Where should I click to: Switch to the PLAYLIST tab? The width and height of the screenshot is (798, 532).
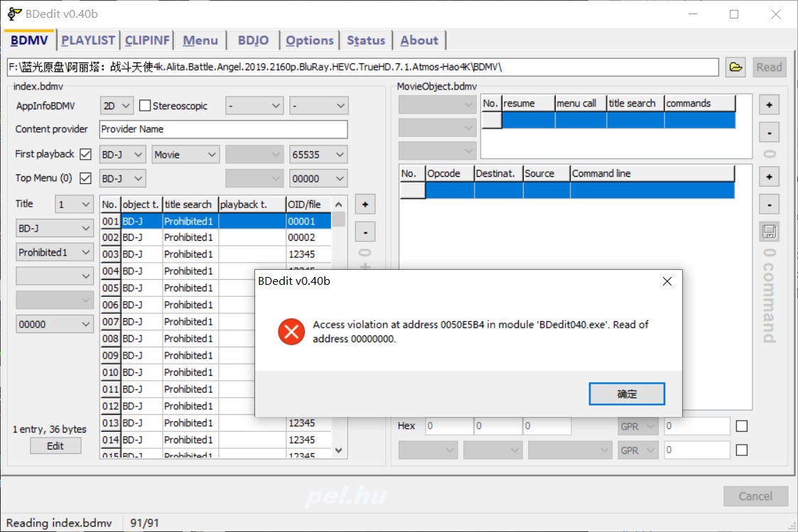pyautogui.click(x=88, y=40)
